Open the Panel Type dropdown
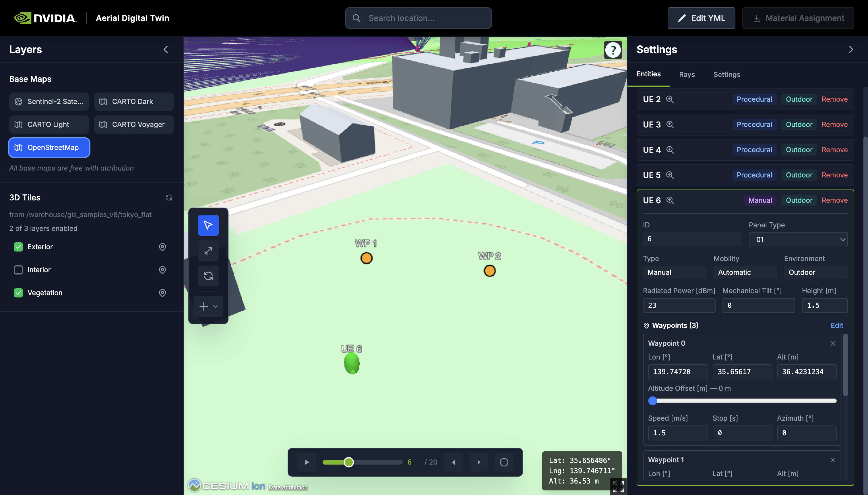868x495 pixels. coord(798,240)
